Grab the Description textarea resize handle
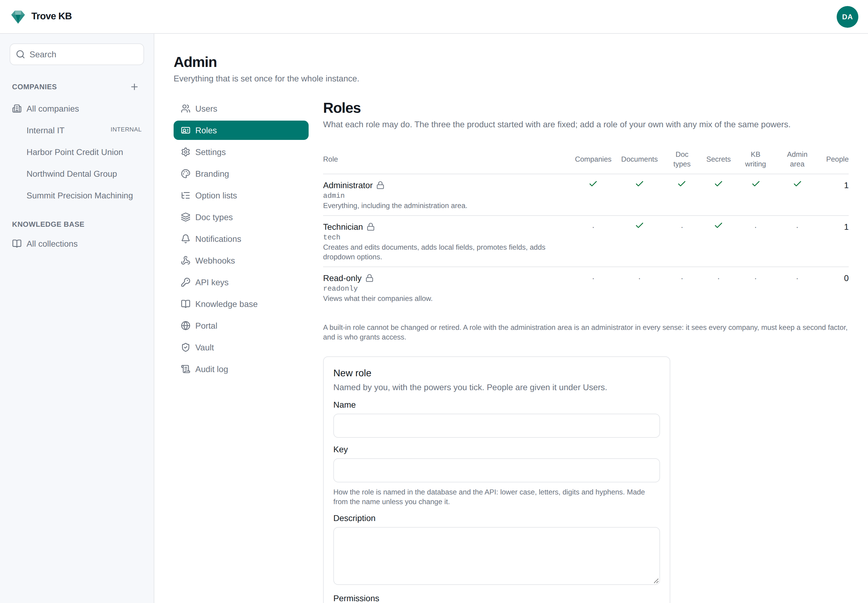The image size is (868, 603). pos(656,581)
